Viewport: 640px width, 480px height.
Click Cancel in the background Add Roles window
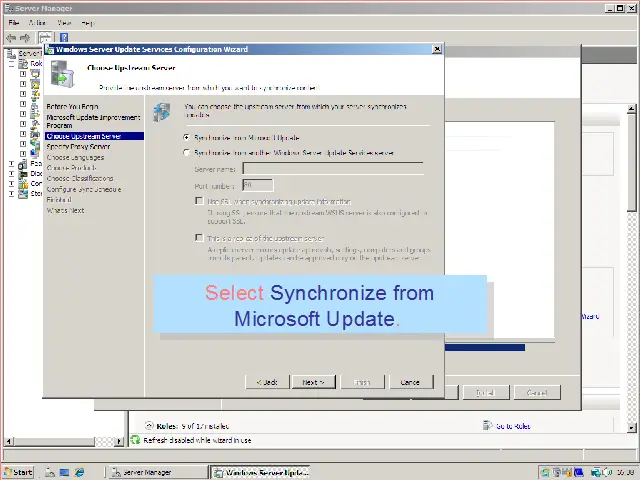537,393
